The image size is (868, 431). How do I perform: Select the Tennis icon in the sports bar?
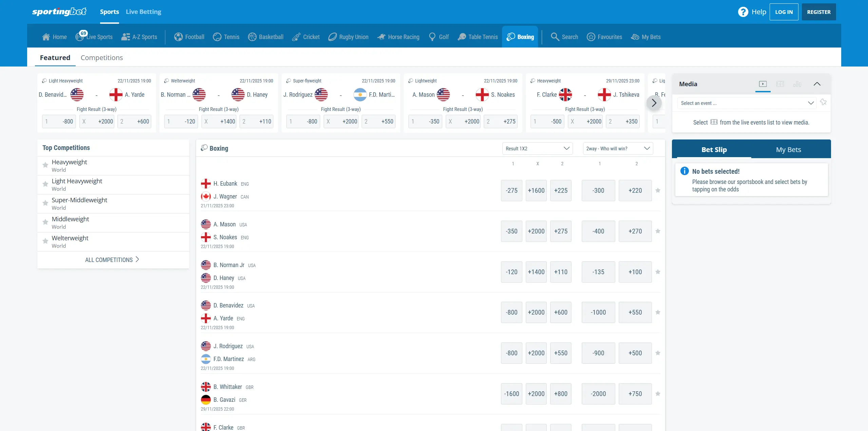[216, 37]
